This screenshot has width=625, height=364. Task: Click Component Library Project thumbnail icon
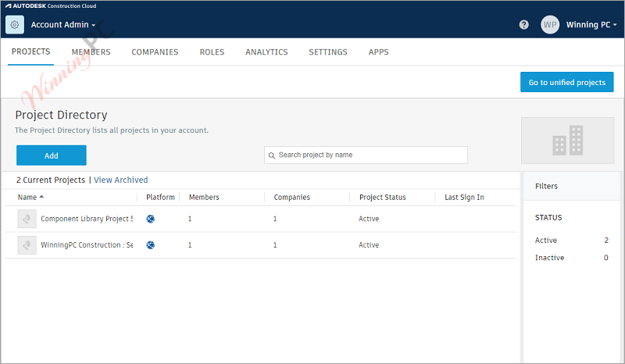coord(27,219)
